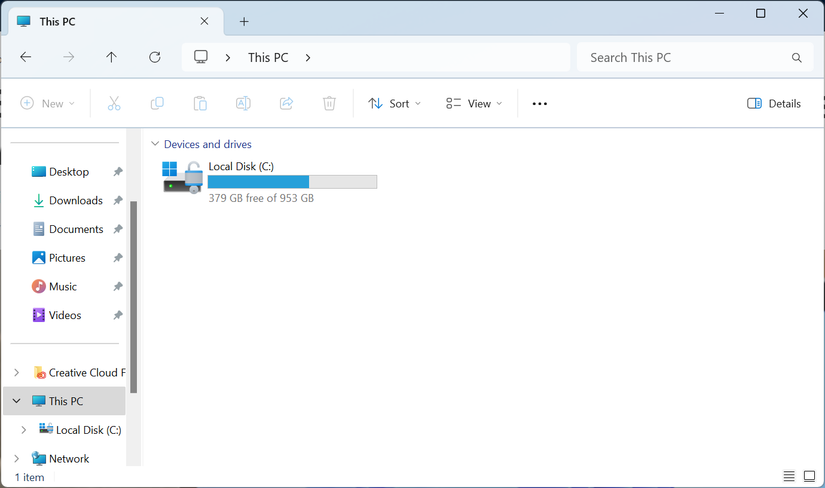Open Documents in the sidebar

tap(76, 229)
